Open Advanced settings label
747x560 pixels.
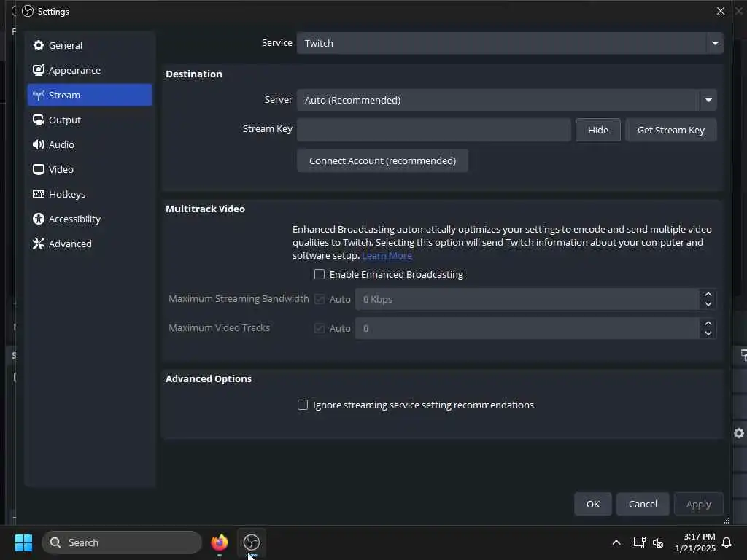(70, 244)
